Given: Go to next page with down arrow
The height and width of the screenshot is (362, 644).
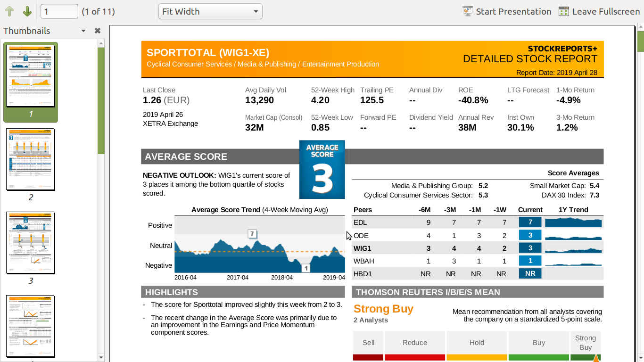Looking at the screenshot, I should pos(27,11).
